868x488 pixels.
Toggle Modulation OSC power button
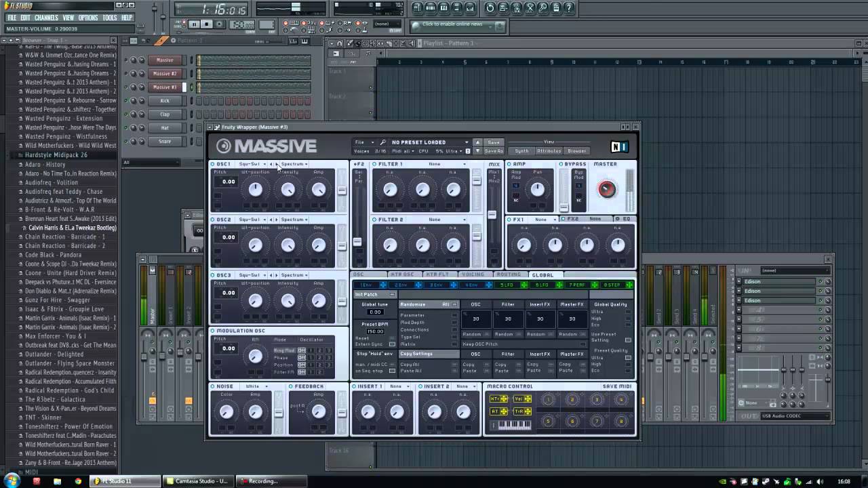213,331
